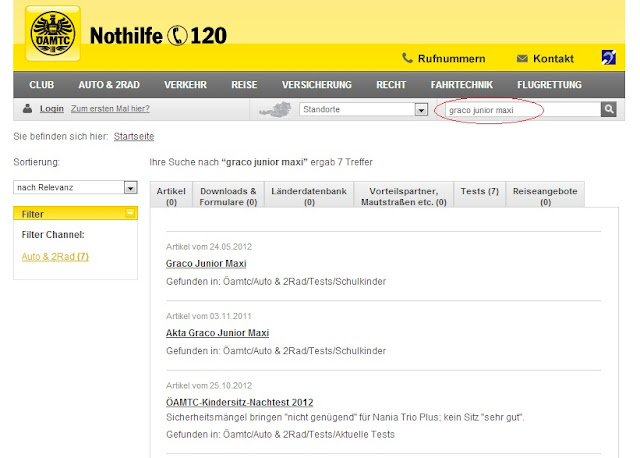Screen dimensions: 640x458
Task: Switch to Vorteilspartner, Mautstraßen etc. tab
Action: pyautogui.click(x=404, y=196)
